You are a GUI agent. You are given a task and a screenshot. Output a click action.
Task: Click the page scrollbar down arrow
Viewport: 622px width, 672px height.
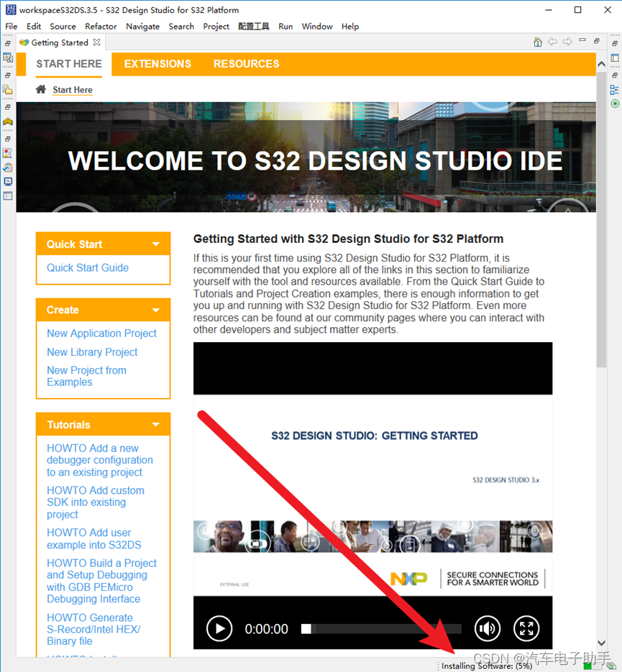click(x=601, y=643)
